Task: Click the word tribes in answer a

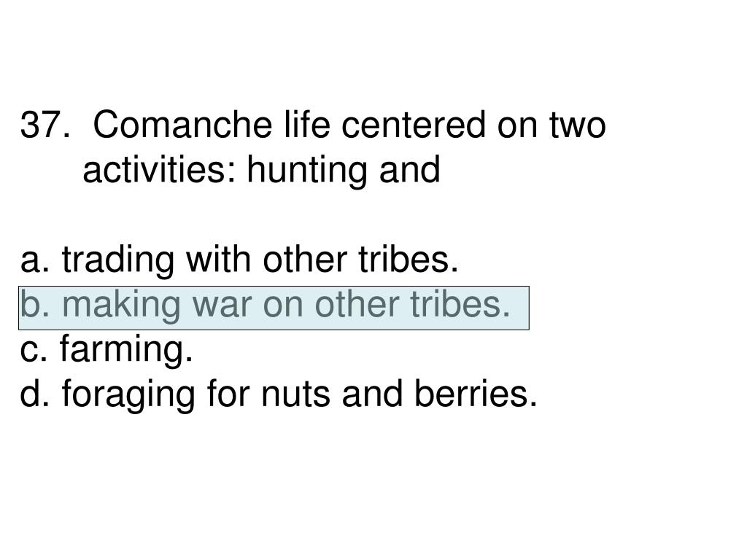Action: 408,260
